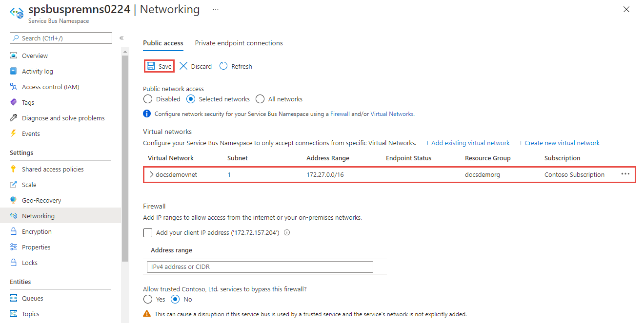Switch to Private endpoint connections tab
Image resolution: width=644 pixels, height=323 pixels.
pos(239,43)
